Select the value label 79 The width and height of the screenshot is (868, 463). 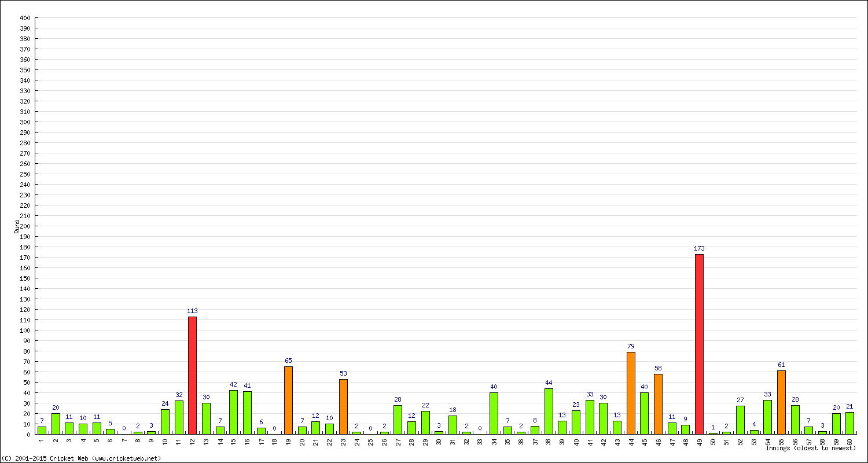[x=631, y=346]
